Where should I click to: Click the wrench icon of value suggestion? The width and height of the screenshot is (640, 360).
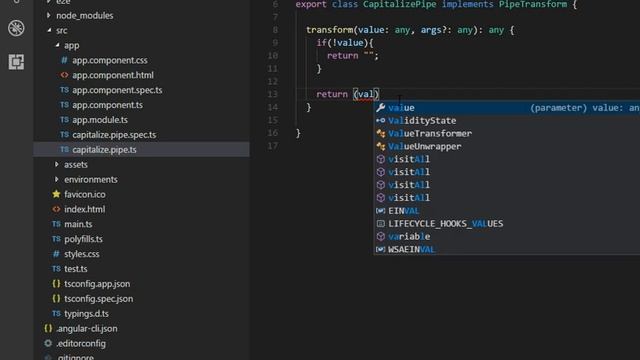[380, 108]
